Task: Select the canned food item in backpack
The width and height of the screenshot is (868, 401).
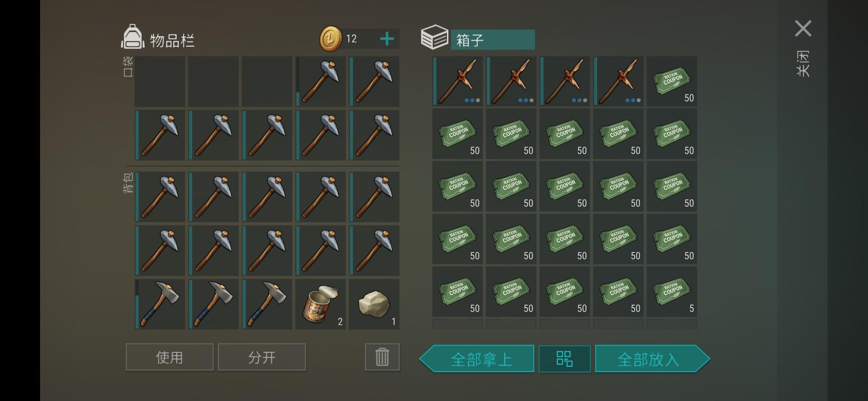Action: pos(320,304)
